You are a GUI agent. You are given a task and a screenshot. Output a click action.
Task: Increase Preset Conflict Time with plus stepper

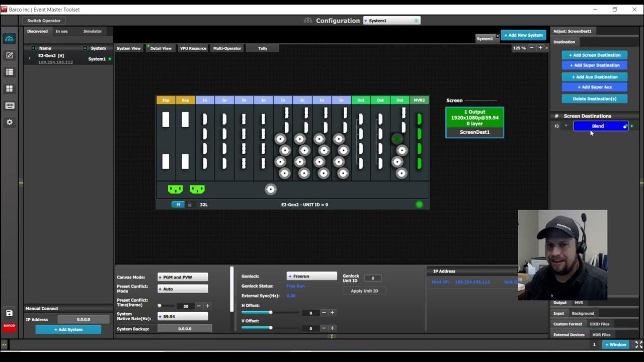tap(207, 306)
